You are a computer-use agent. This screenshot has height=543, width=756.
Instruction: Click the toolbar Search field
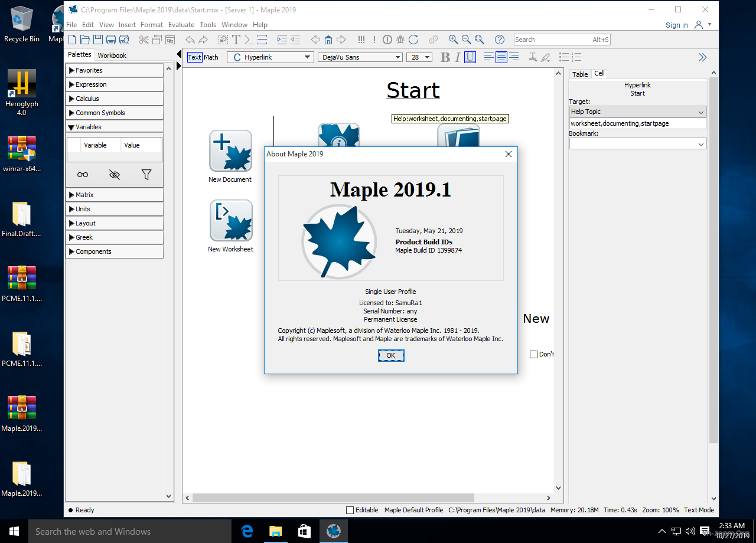(x=562, y=40)
